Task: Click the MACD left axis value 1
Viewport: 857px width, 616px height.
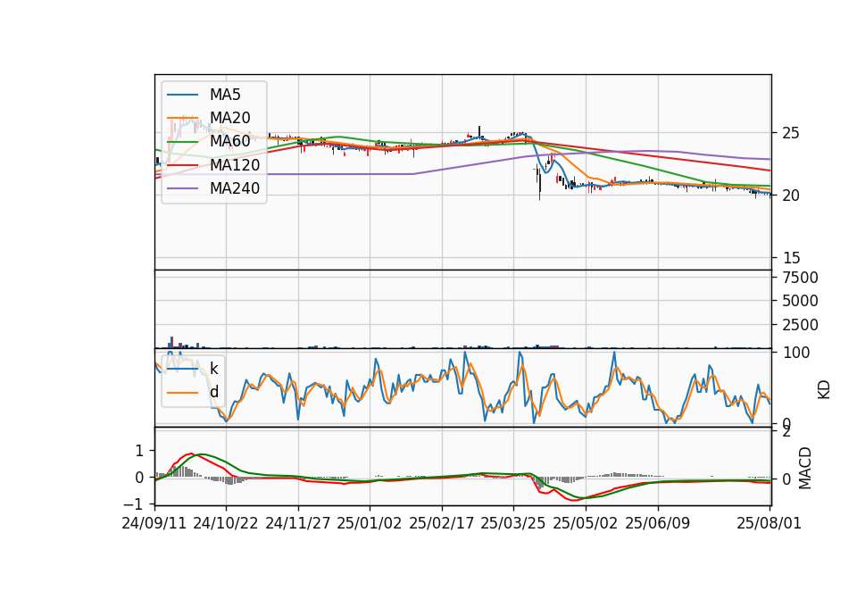Action: click(139, 451)
